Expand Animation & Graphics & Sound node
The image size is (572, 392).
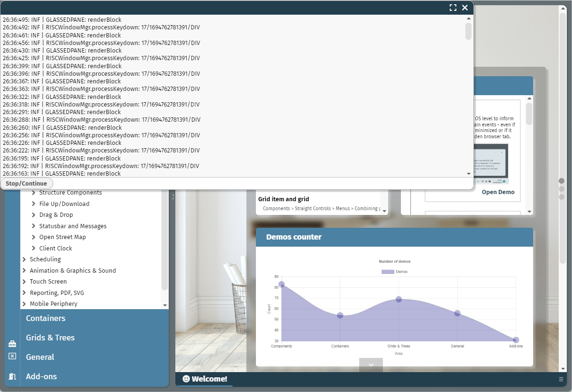(24, 270)
